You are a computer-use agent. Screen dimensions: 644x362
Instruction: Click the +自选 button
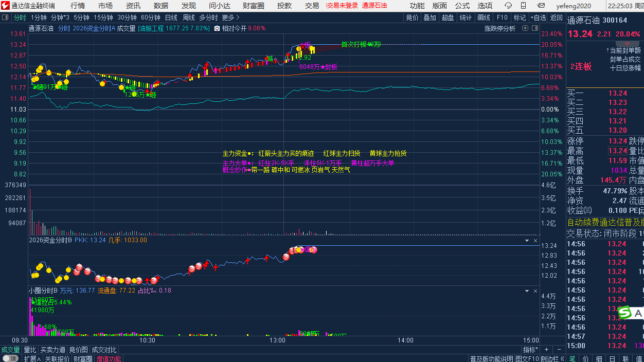coord(538,17)
